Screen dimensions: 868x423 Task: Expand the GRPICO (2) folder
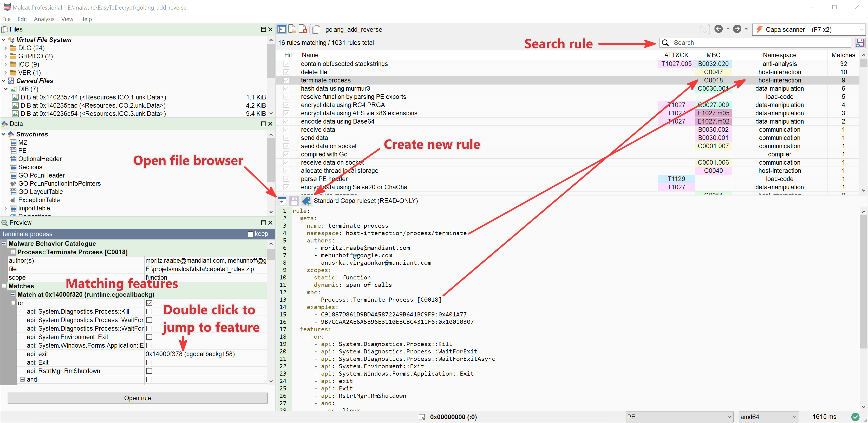(5, 56)
